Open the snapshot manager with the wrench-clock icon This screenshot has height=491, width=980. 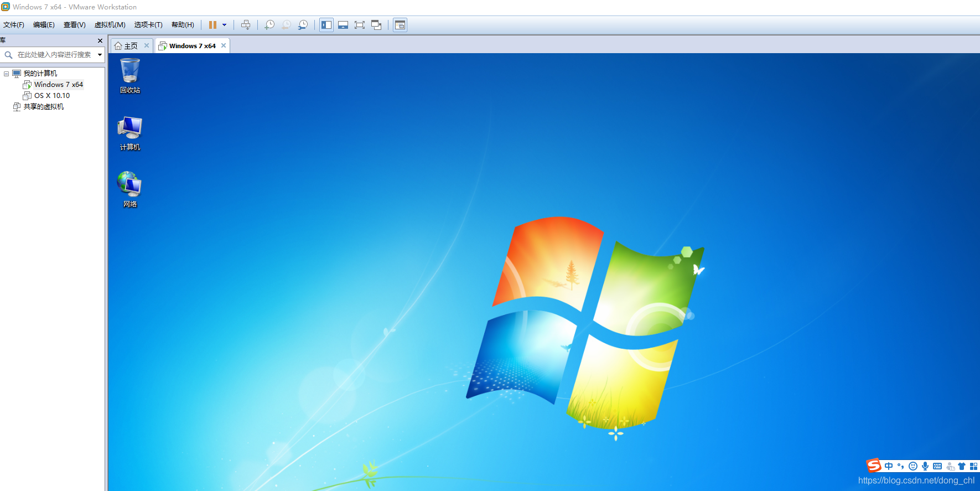coord(303,25)
